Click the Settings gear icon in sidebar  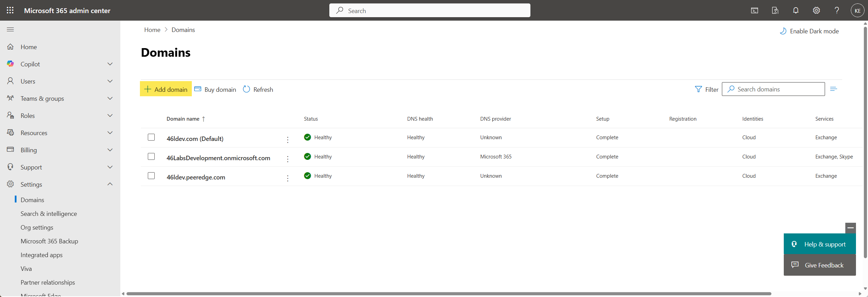(x=10, y=184)
